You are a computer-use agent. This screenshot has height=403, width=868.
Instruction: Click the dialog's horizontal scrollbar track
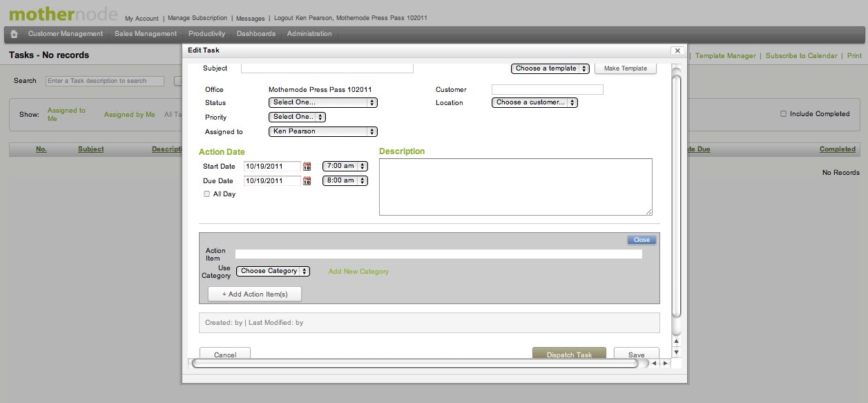pyautogui.click(x=414, y=363)
